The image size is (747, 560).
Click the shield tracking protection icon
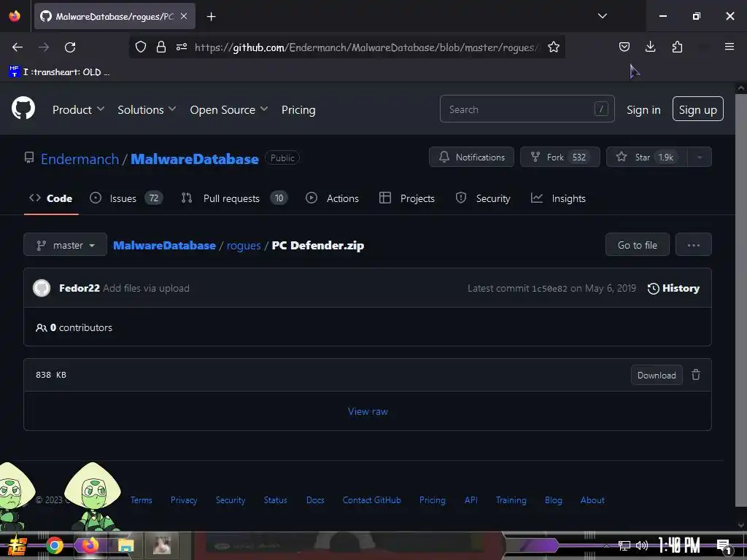point(141,47)
